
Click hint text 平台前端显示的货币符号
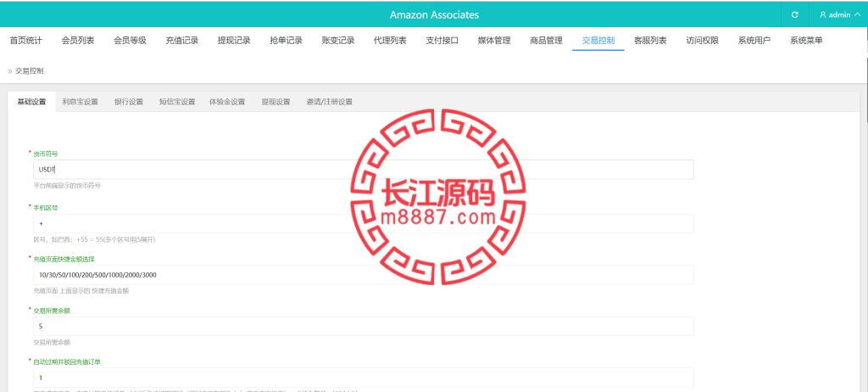67,186
